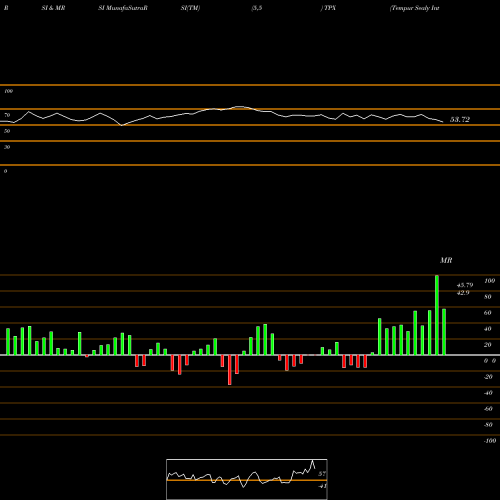Click the tallest green MR histogram bar
This screenshot has height=500, width=500.
[x=437, y=315]
